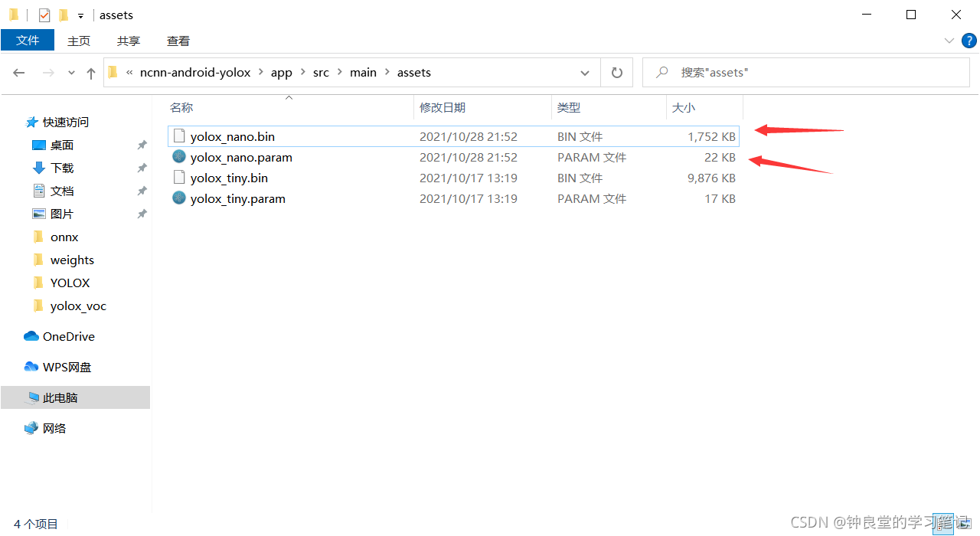Click the new folder quick access icon
This screenshot has height=536, width=980.
(63, 15)
